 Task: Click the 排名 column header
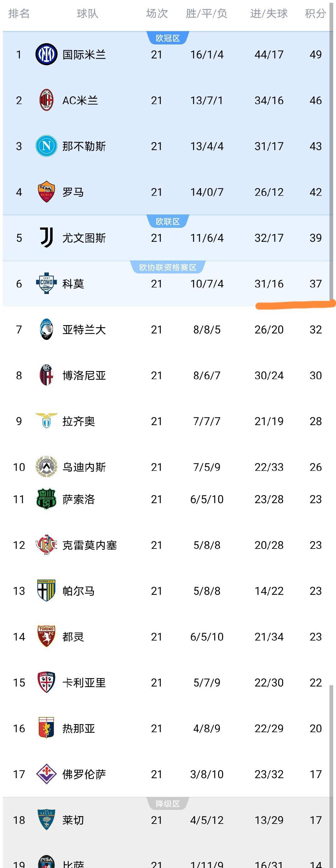pos(19,13)
